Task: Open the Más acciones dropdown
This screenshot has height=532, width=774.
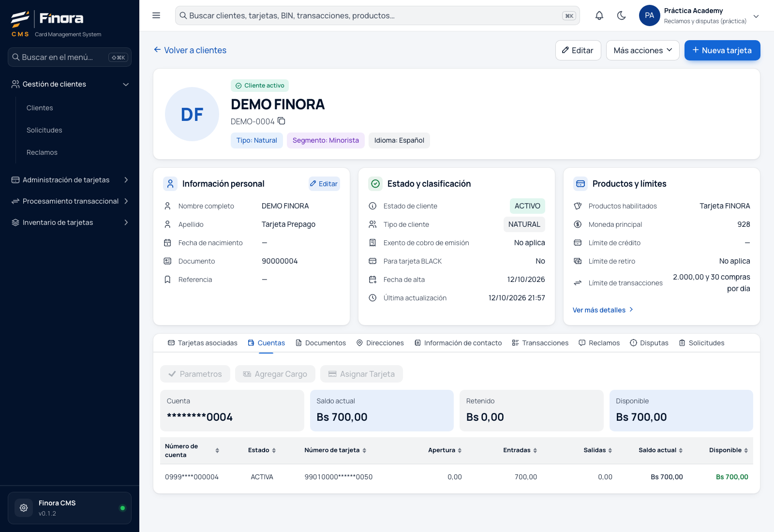Action: 643,50
